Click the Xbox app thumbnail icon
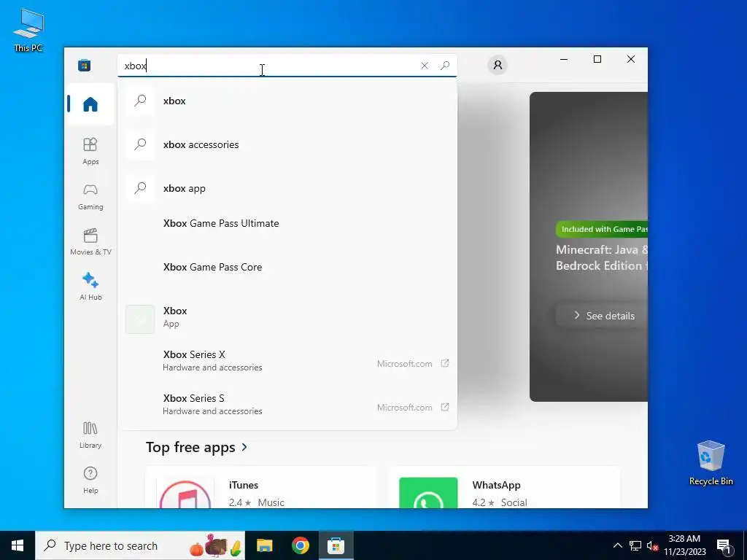Viewport: 747px width, 560px height. 140,319
